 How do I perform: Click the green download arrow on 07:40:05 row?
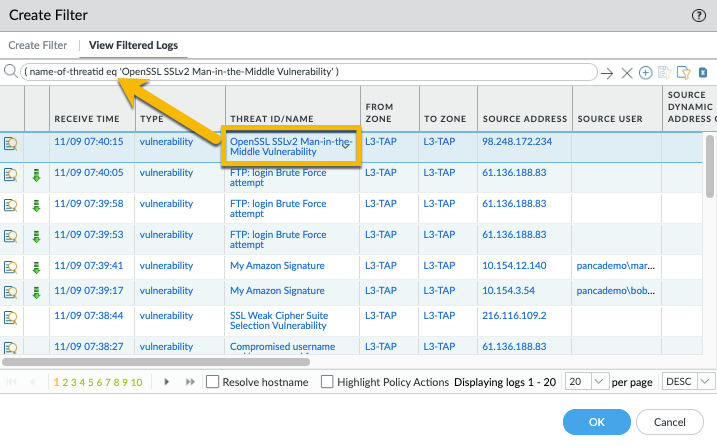pos(37,174)
